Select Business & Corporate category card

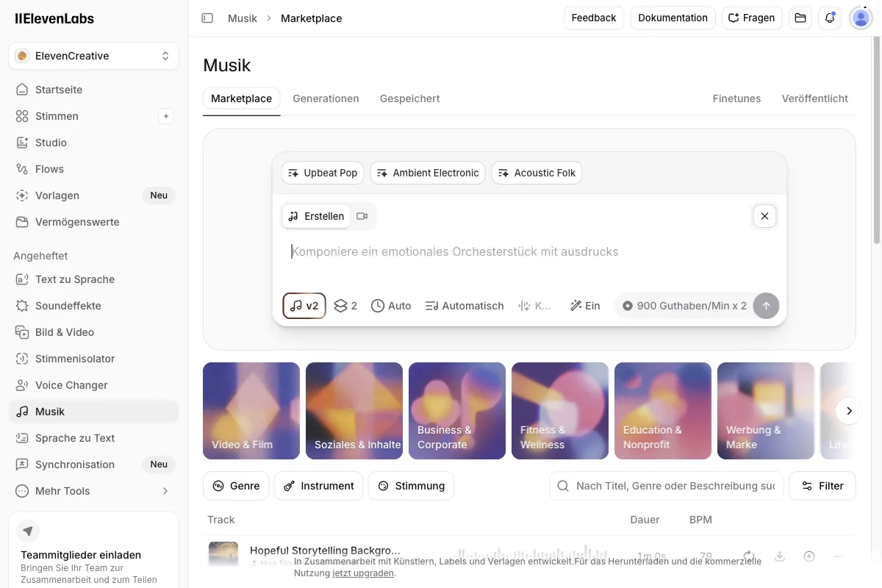457,411
